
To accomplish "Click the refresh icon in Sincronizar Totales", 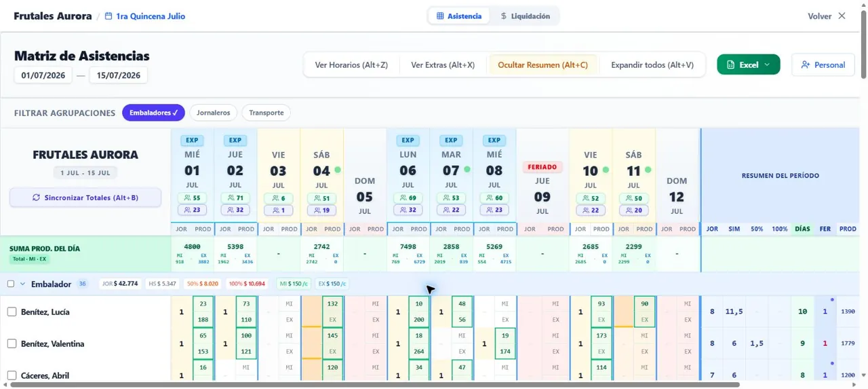I will [36, 198].
